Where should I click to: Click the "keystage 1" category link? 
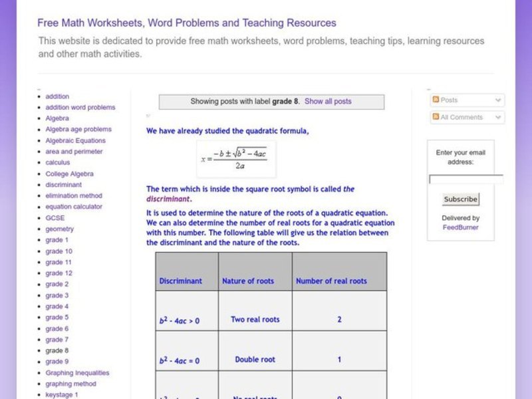(61, 394)
